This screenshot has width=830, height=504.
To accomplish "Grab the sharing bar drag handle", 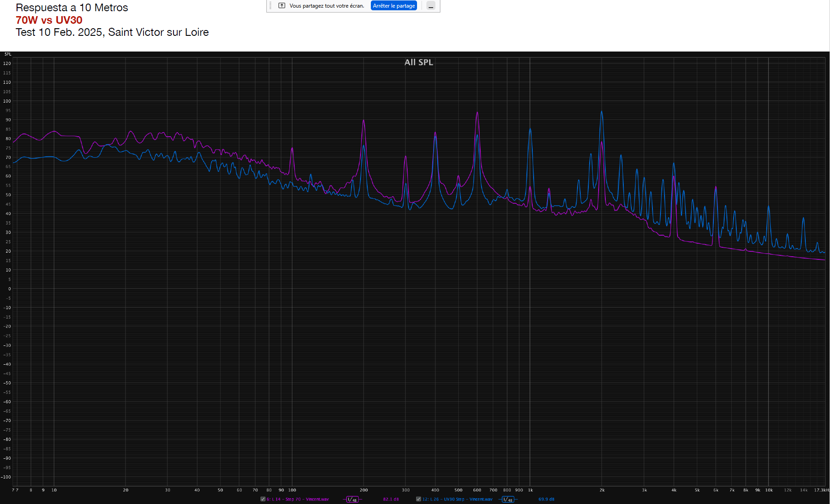I will [x=270, y=6].
